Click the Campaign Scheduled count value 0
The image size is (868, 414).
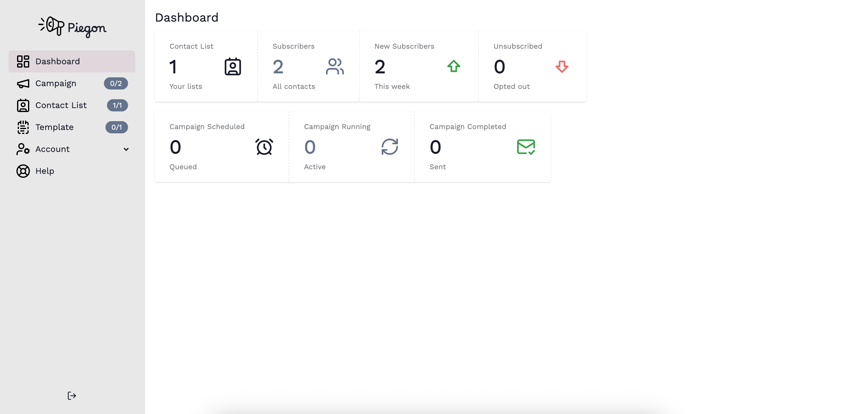pos(175,147)
